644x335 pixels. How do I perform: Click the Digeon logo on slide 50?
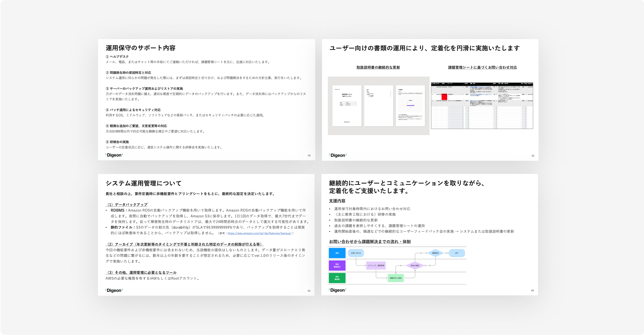pyautogui.click(x=338, y=155)
